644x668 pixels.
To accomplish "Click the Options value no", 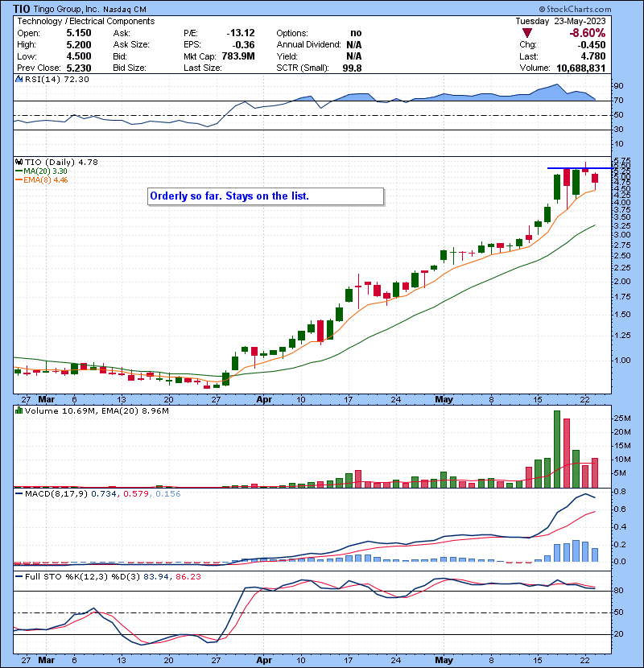I will (x=356, y=33).
